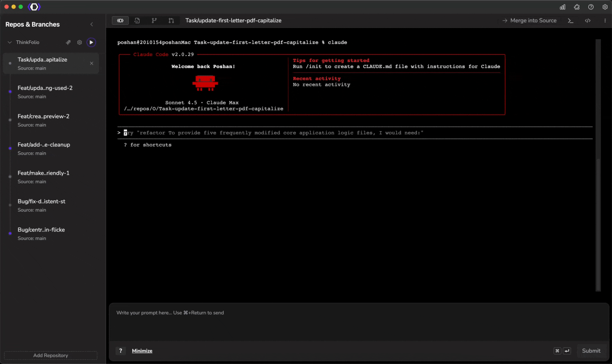The height and width of the screenshot is (364, 612).
Task: Switch to the agent terminal view tab
Action: [120, 21]
